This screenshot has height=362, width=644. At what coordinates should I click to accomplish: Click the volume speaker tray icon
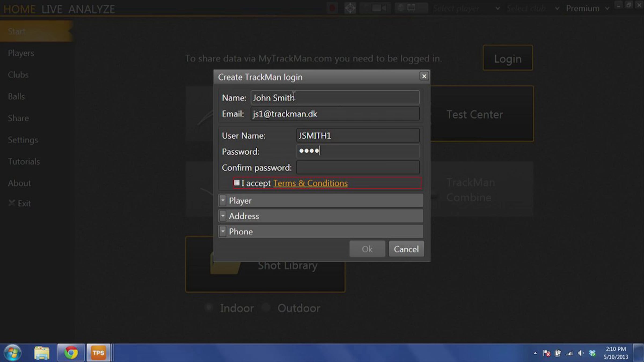coord(581,353)
